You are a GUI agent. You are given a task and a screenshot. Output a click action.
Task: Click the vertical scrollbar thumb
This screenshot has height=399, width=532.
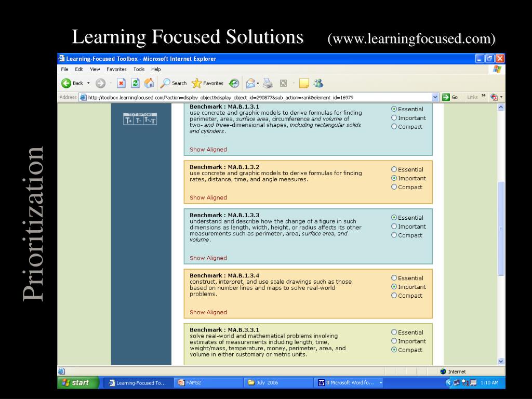[501, 229]
